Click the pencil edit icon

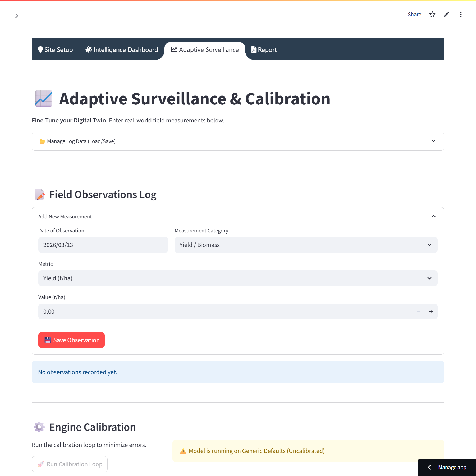coord(447,14)
